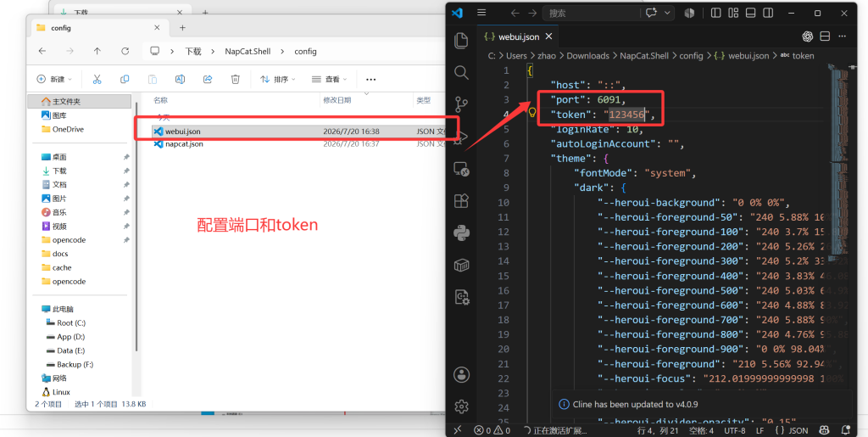Click the Explorer up-directory arrow
The height and width of the screenshot is (437, 868).
point(97,51)
